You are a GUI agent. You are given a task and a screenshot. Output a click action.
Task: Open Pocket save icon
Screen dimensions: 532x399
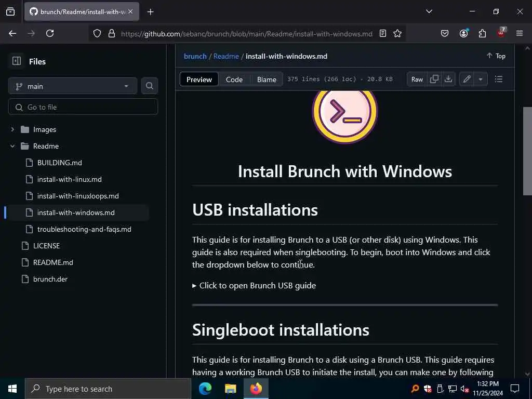[x=445, y=33]
